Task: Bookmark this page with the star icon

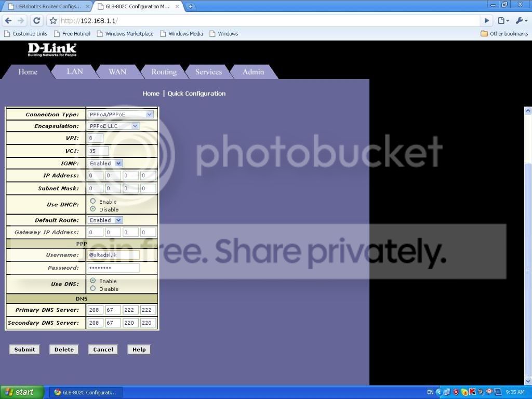Action: 53,21
